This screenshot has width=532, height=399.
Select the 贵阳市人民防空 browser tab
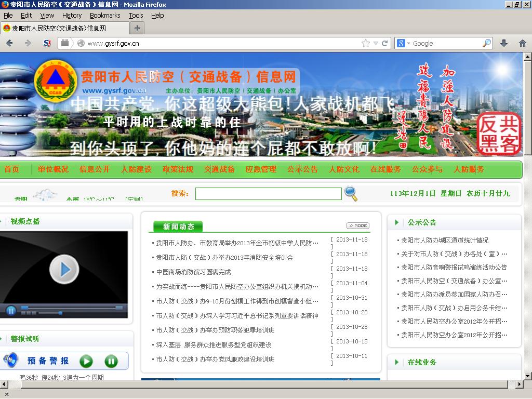pos(65,28)
